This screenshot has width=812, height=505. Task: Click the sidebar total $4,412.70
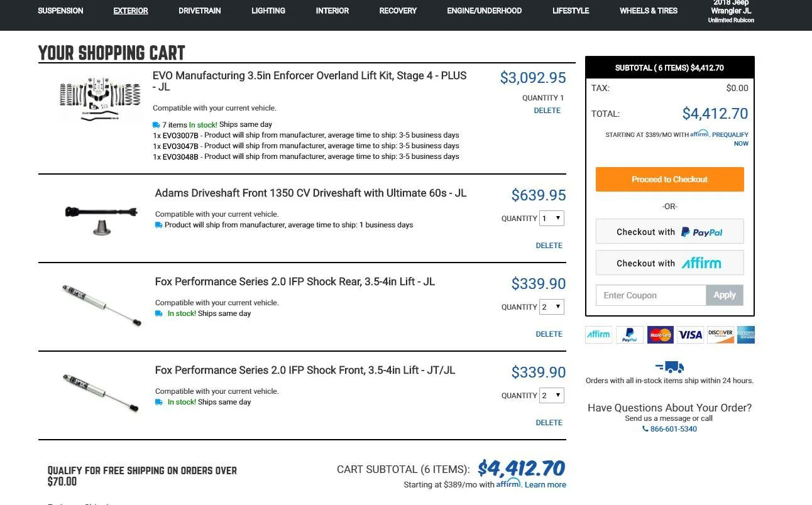(x=715, y=114)
